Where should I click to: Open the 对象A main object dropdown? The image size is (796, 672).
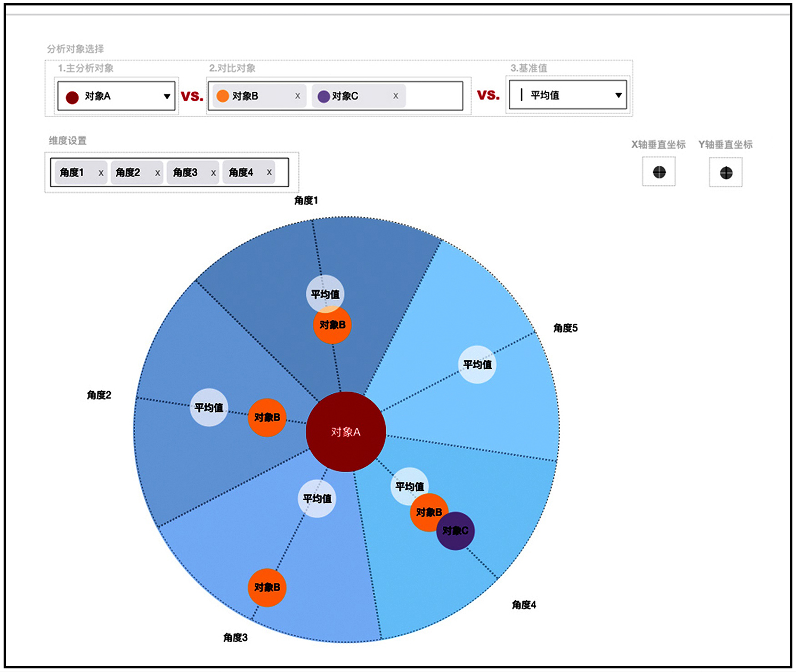[166, 96]
